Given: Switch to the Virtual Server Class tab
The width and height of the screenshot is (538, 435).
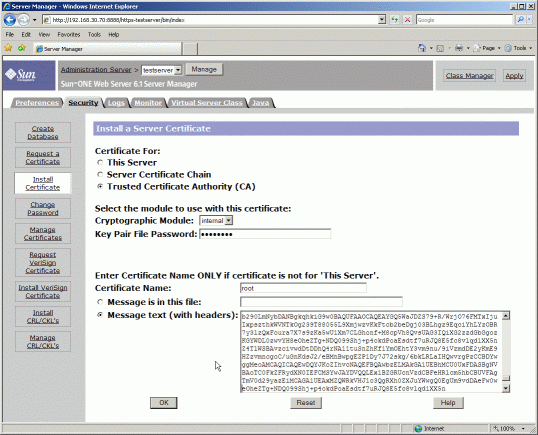Looking at the screenshot, I should point(207,103).
